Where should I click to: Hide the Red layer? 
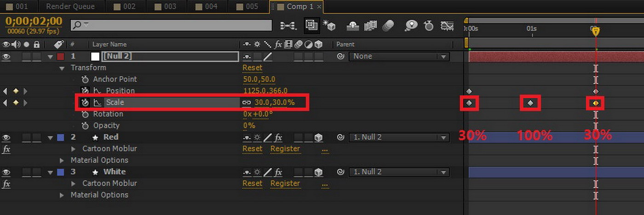pos(6,137)
